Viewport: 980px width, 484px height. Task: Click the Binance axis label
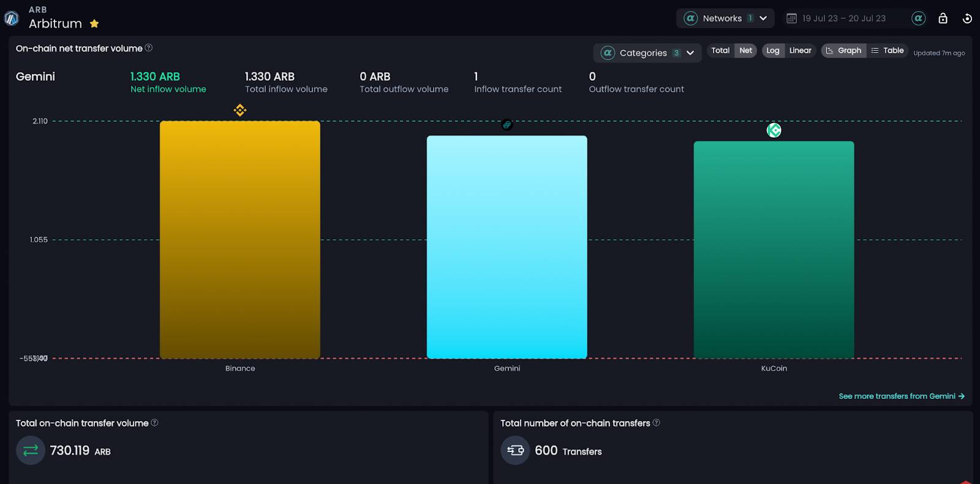[x=240, y=368]
